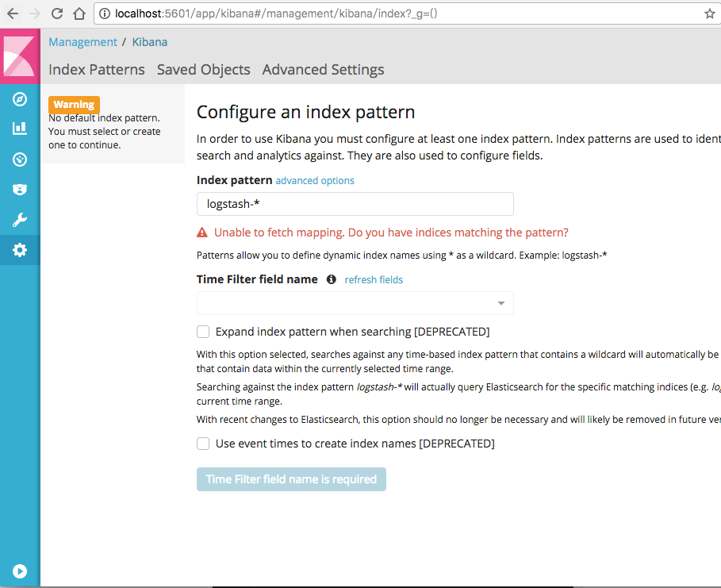Go to the browser home page icon

tap(79, 13)
